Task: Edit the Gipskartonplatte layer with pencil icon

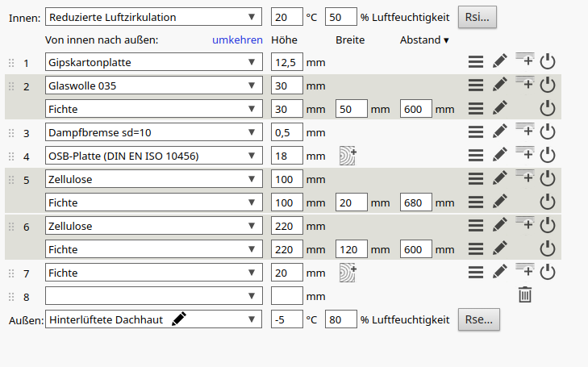Action: pyautogui.click(x=500, y=61)
